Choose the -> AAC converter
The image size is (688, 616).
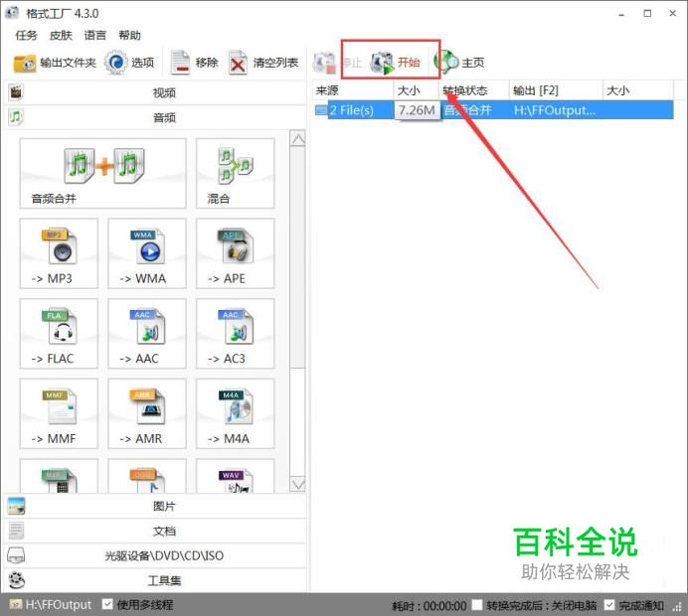[x=147, y=334]
